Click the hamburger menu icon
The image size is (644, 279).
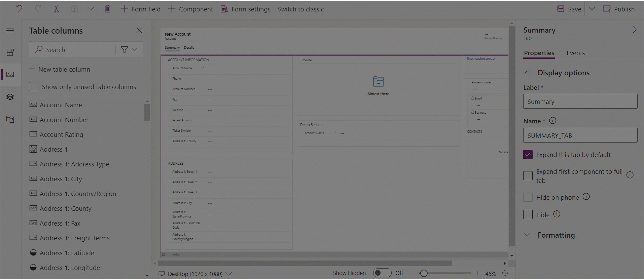[x=10, y=31]
